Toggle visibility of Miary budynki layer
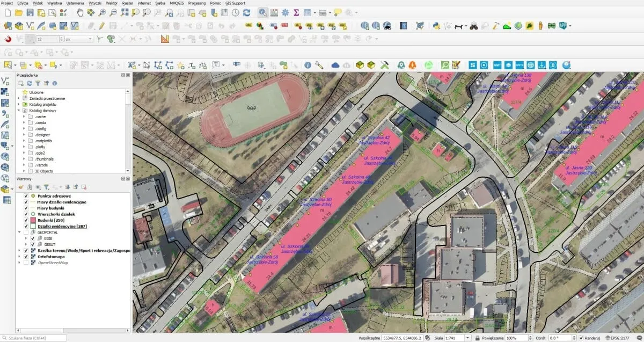The height and width of the screenshot is (342, 644). pyautogui.click(x=25, y=208)
